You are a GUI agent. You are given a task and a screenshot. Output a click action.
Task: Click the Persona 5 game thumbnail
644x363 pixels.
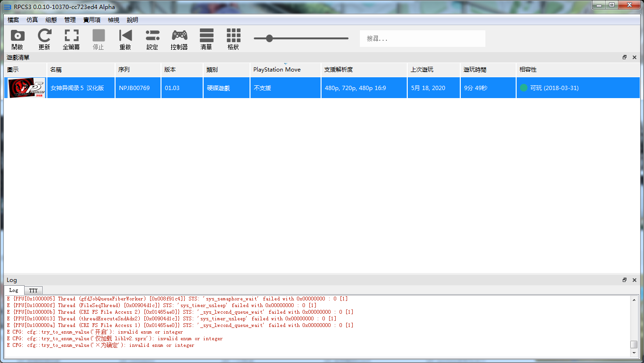(27, 88)
